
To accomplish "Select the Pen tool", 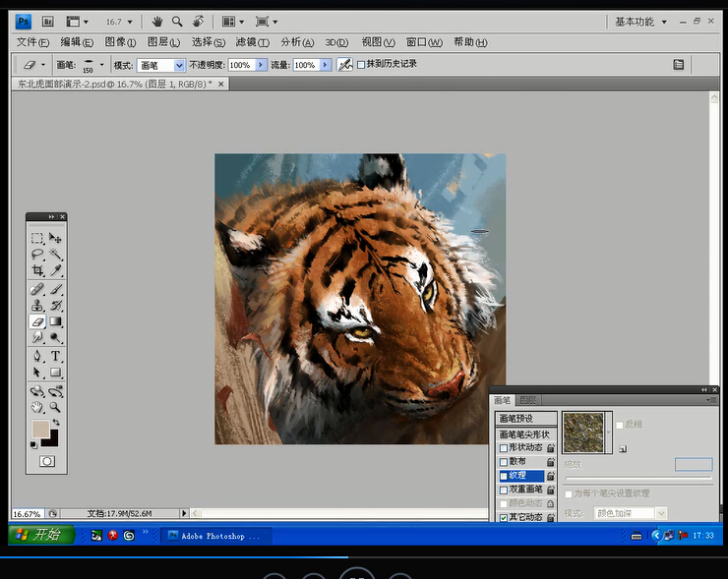I will (36, 356).
